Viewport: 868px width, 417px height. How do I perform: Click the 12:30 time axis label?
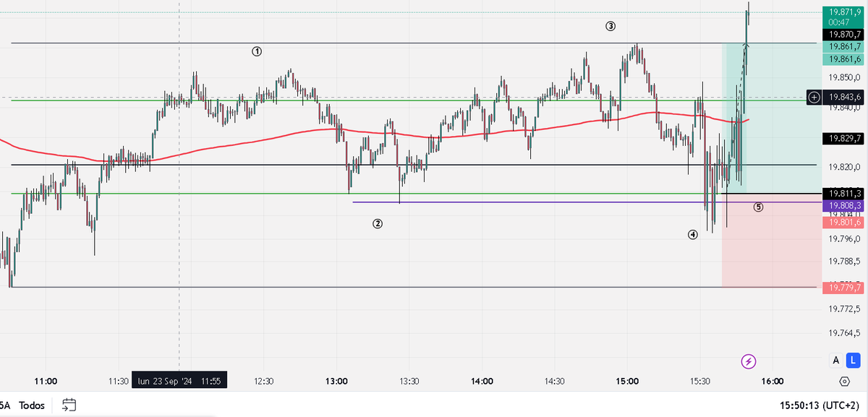(264, 381)
